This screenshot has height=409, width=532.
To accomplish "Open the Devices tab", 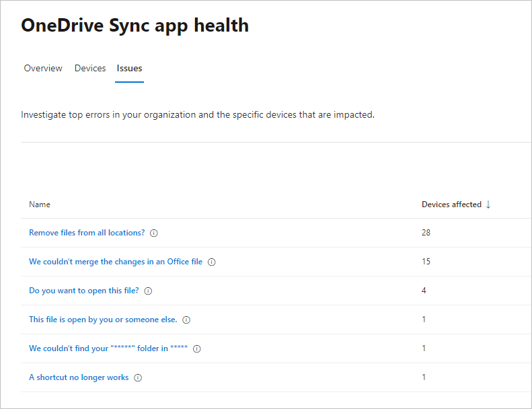I will pyautogui.click(x=90, y=68).
